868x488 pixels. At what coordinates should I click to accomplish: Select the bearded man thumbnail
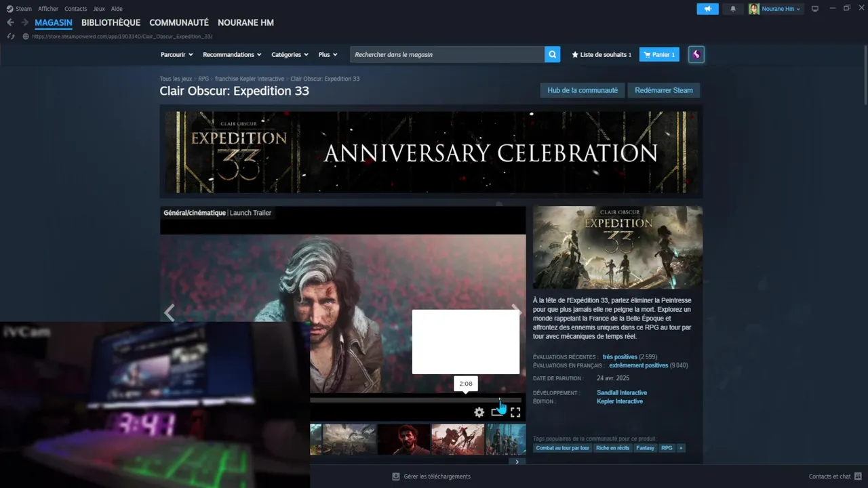coord(403,439)
